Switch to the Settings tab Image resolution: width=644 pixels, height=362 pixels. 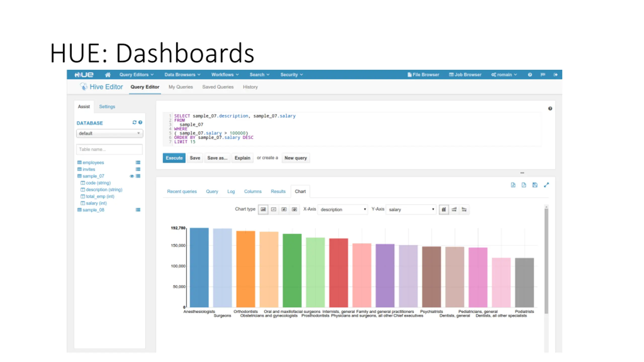tap(107, 107)
